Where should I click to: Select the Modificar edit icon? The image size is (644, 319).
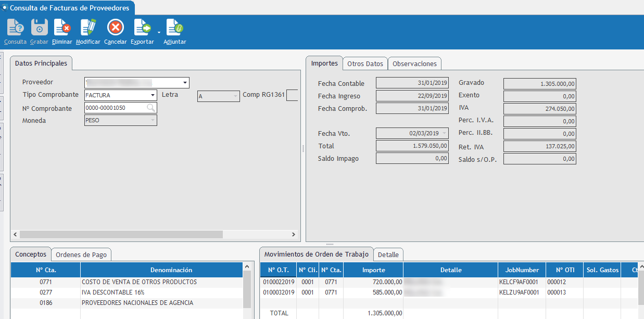pyautogui.click(x=88, y=27)
